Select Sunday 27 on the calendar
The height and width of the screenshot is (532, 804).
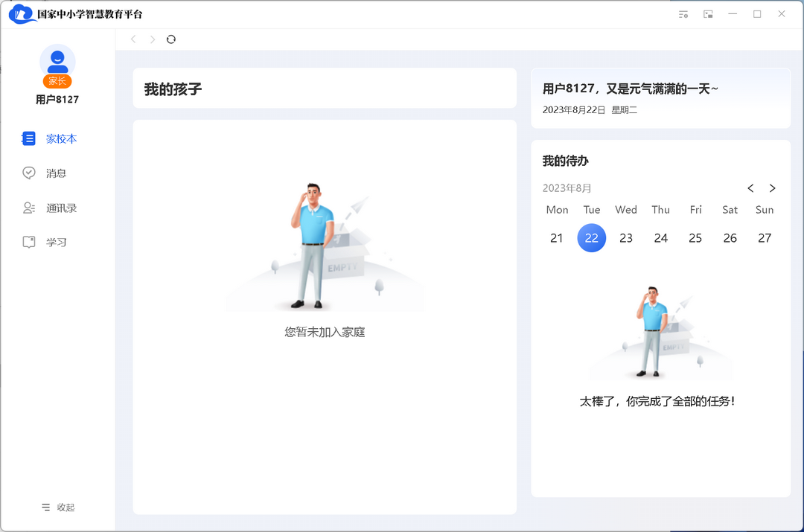click(764, 237)
